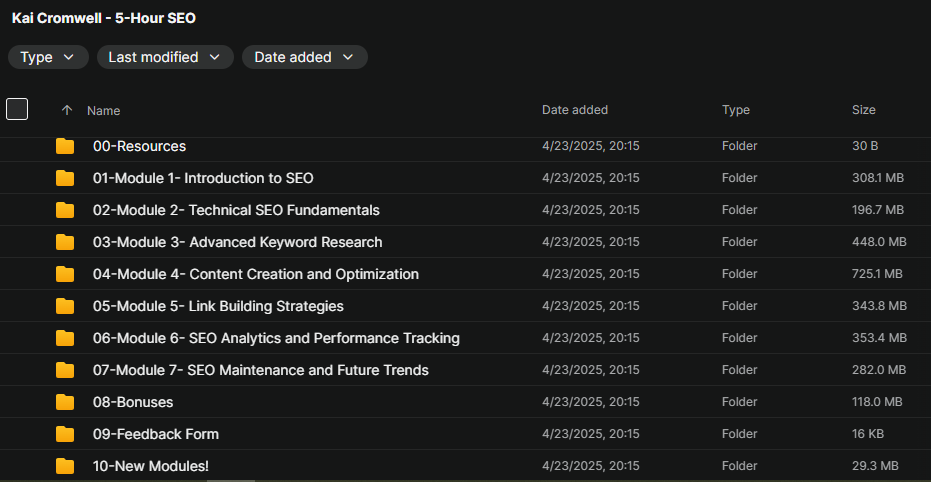Open the 00-Resources folder name
This screenshot has width=931, height=482.
tap(140, 146)
